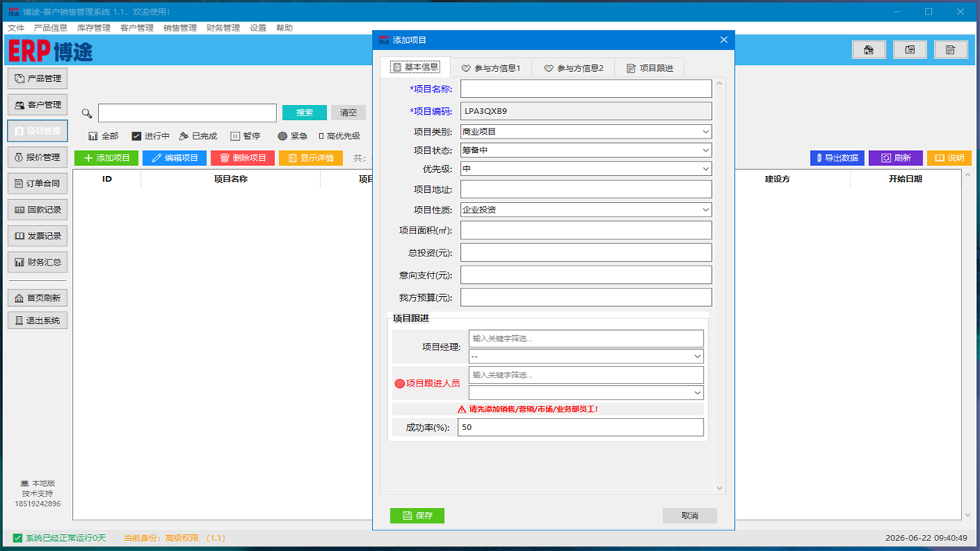Toggle the 暂停 project filter
The height and width of the screenshot is (551, 980).
246,136
